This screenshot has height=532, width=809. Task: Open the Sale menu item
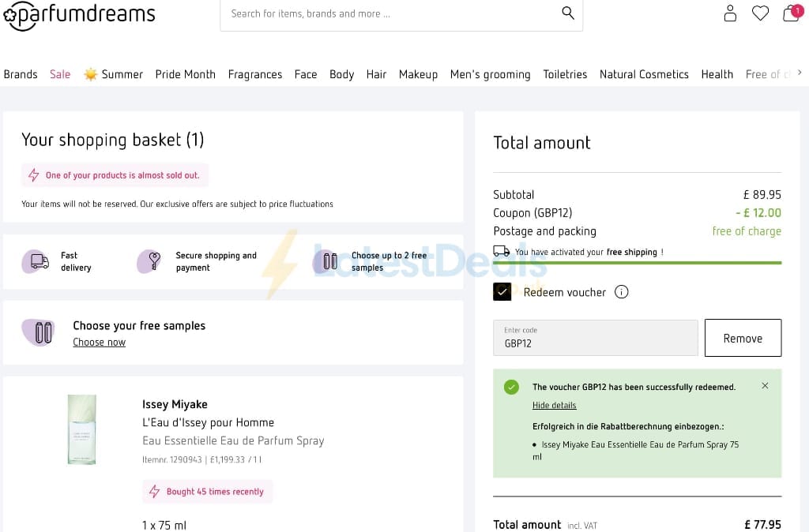pyautogui.click(x=60, y=74)
